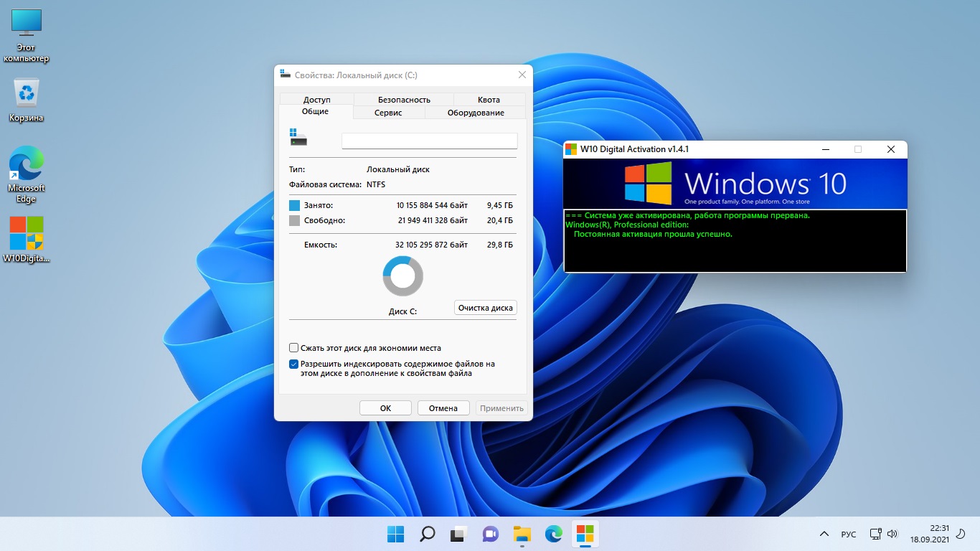
Task: Open the Сервис tab
Action: (388, 113)
